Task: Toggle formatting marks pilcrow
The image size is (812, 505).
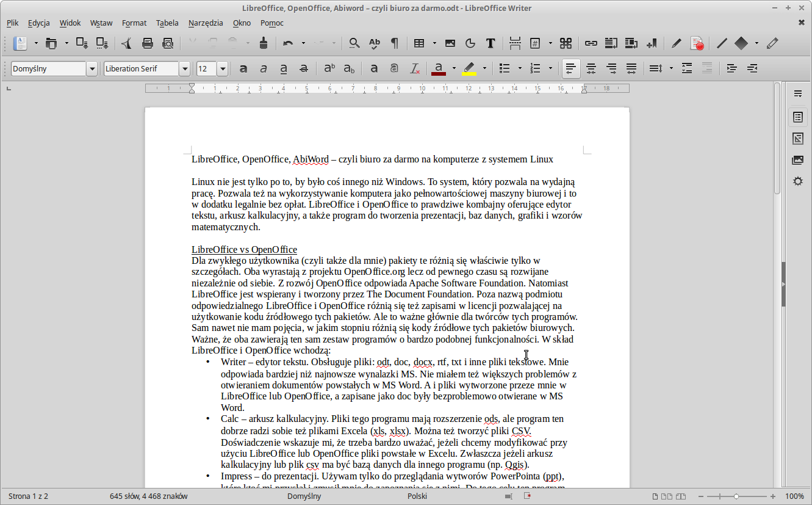Action: (395, 43)
